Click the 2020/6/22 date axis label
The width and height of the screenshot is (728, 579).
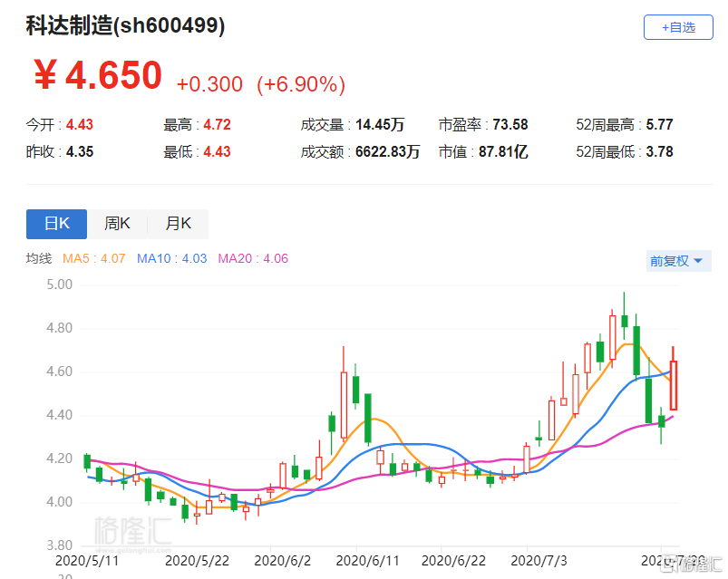pyautogui.click(x=453, y=561)
